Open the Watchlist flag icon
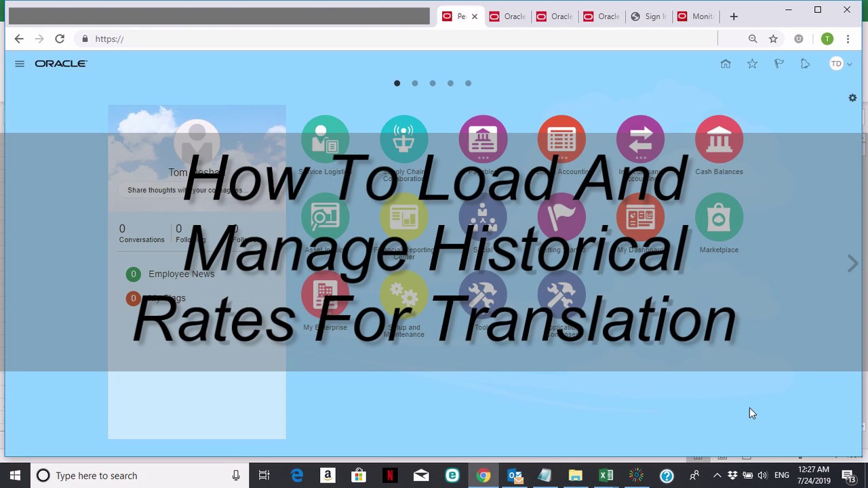868x488 pixels. (x=778, y=64)
